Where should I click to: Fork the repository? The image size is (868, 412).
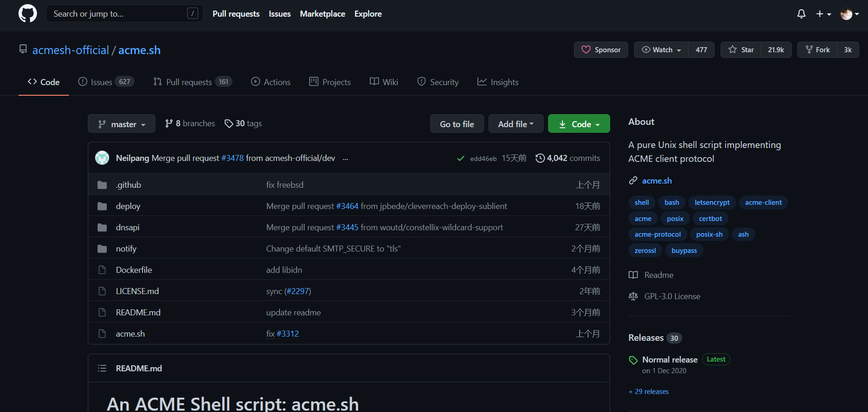tap(817, 50)
